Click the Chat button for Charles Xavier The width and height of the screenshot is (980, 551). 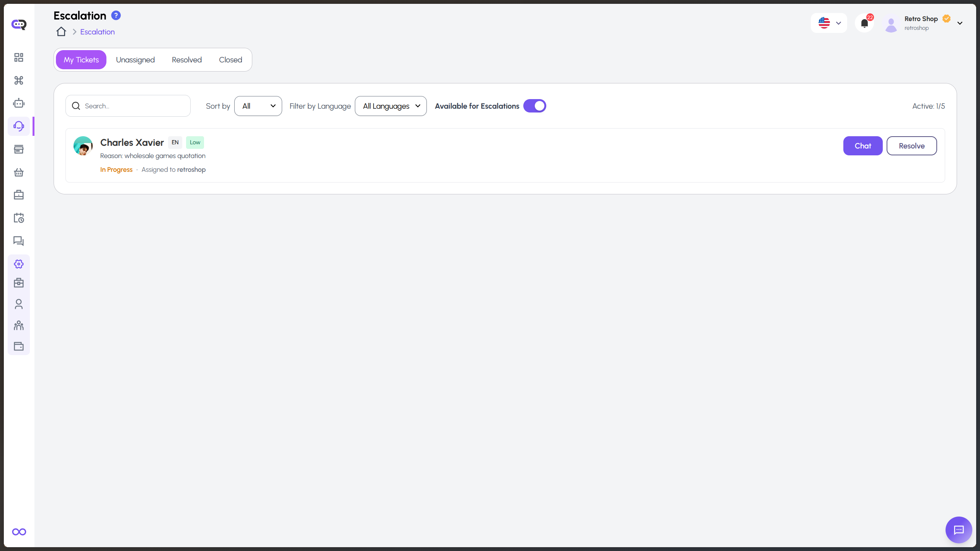pos(862,146)
